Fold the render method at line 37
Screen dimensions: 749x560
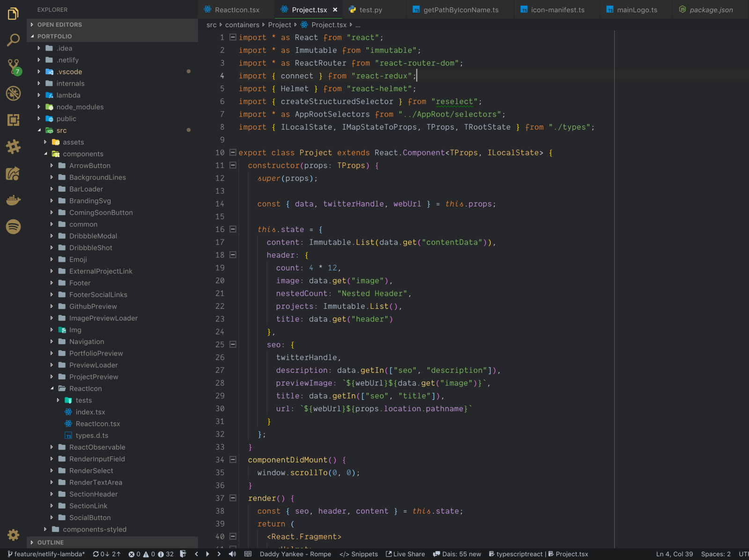pos(233,498)
